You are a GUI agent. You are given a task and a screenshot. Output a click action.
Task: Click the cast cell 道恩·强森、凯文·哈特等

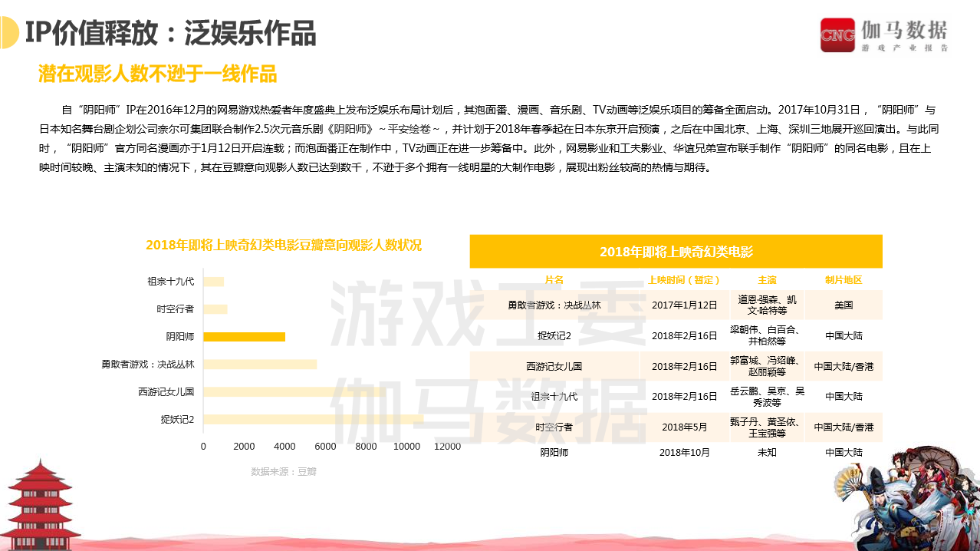pyautogui.click(x=767, y=305)
